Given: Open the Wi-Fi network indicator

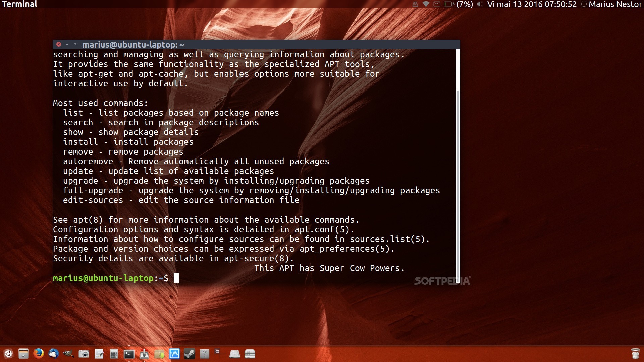Looking at the screenshot, I should point(426,4).
